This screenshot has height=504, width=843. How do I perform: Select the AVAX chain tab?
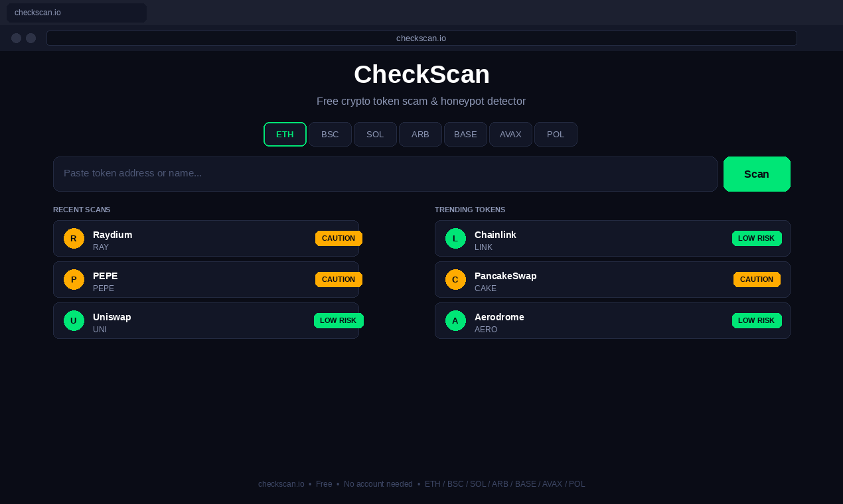pos(510,135)
